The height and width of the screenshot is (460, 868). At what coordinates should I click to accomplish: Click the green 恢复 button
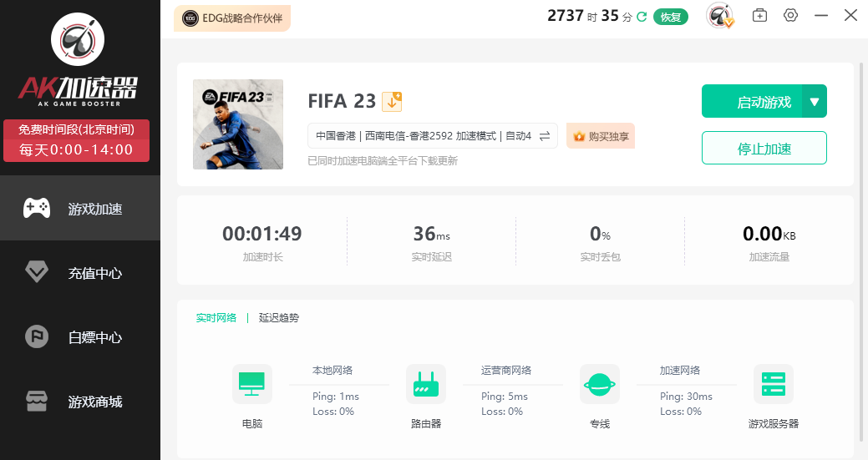point(670,18)
